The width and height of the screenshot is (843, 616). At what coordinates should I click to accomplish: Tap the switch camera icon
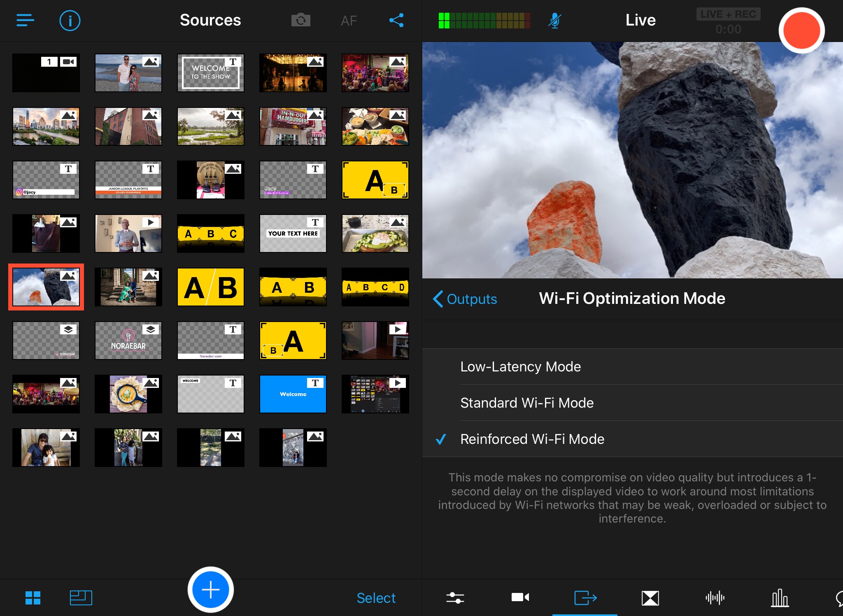(x=301, y=20)
